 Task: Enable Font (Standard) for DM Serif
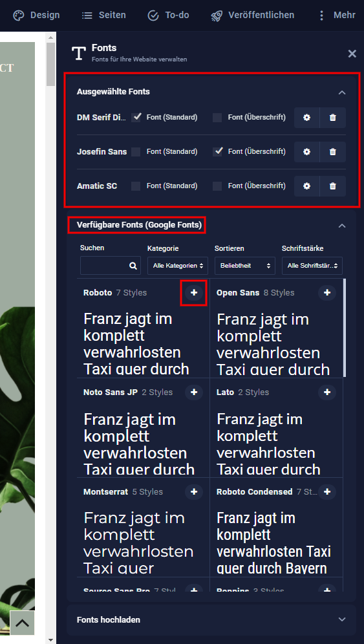click(x=136, y=118)
